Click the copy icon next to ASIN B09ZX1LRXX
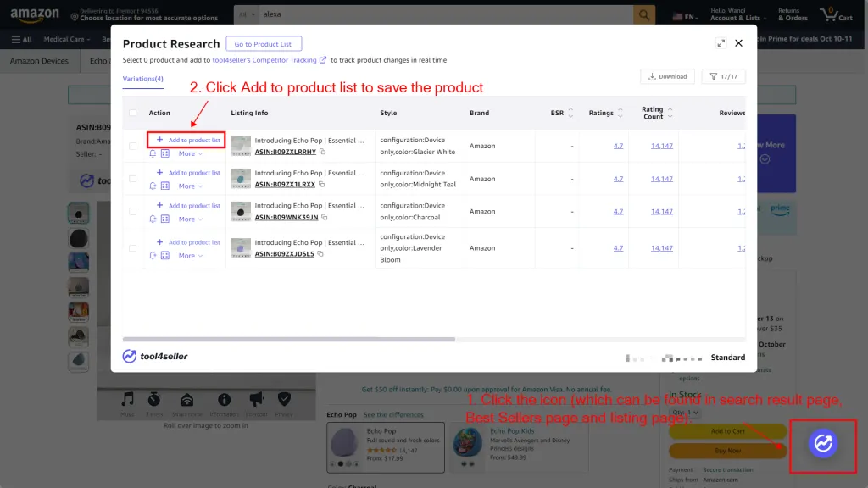The height and width of the screenshot is (488, 868). pyautogui.click(x=322, y=185)
